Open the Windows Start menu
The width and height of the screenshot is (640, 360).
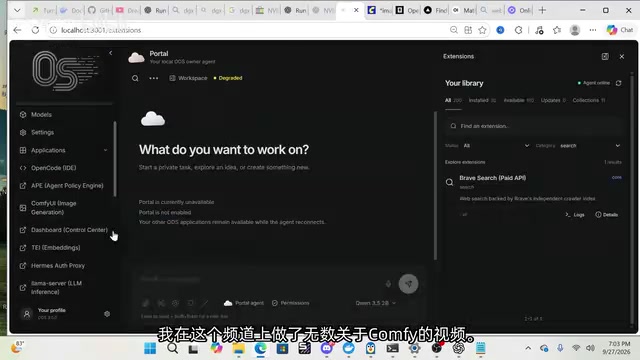coord(150,349)
